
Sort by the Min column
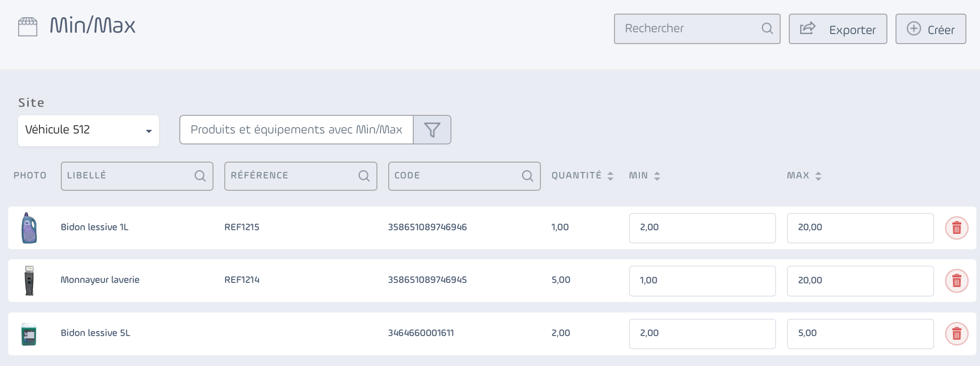[644, 176]
